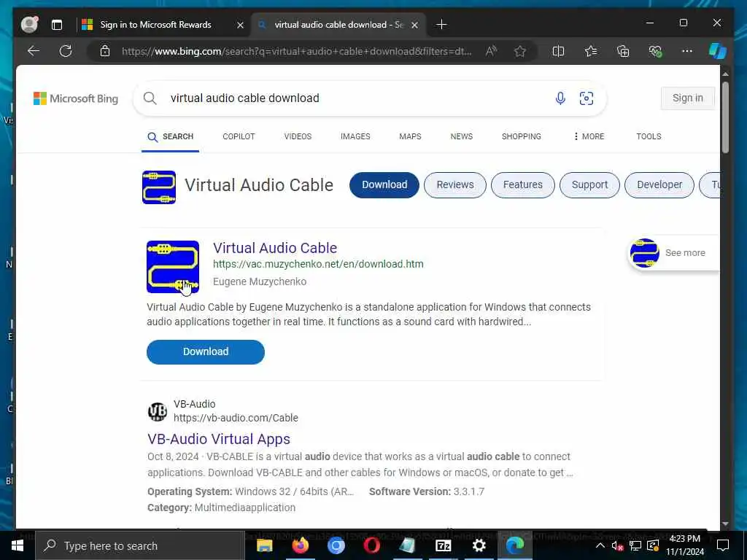Click the Microsoft Bing logo
747x560 pixels.
pos(76,98)
